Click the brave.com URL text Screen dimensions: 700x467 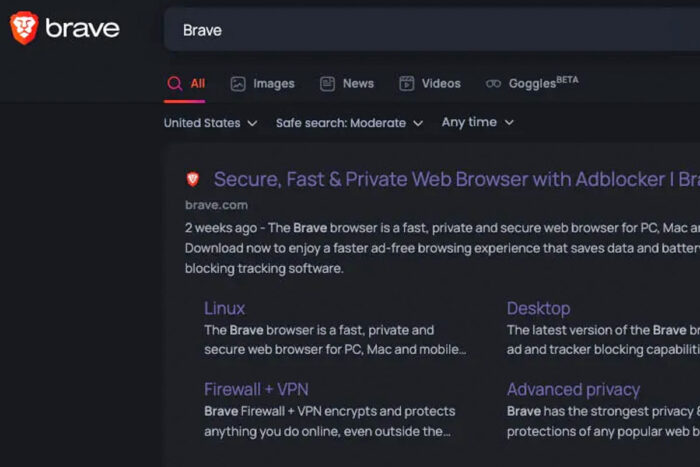pyautogui.click(x=217, y=205)
